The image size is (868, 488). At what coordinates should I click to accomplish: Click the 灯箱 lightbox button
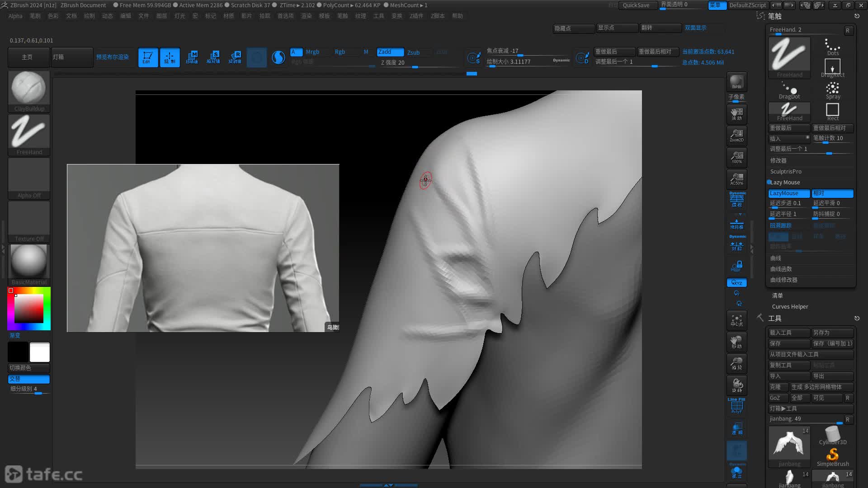tap(72, 57)
